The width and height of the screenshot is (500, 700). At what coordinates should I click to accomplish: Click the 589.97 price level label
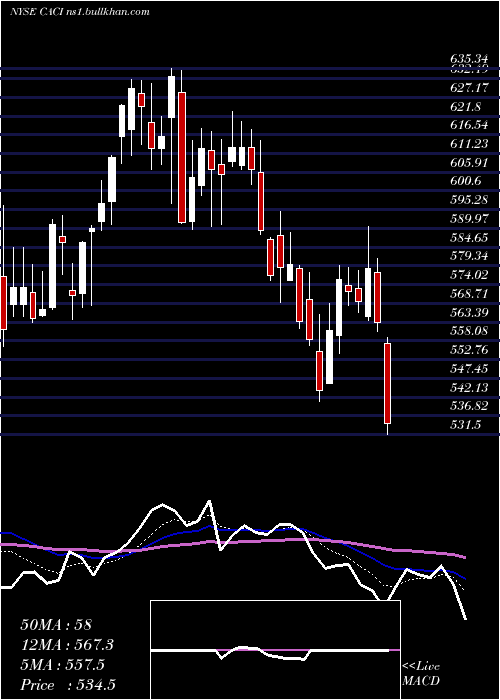tap(469, 219)
